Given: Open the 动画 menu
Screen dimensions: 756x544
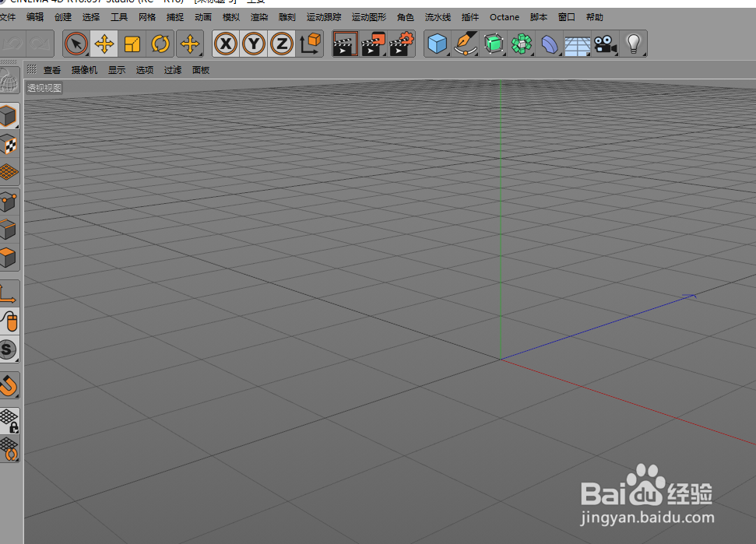Looking at the screenshot, I should [202, 17].
